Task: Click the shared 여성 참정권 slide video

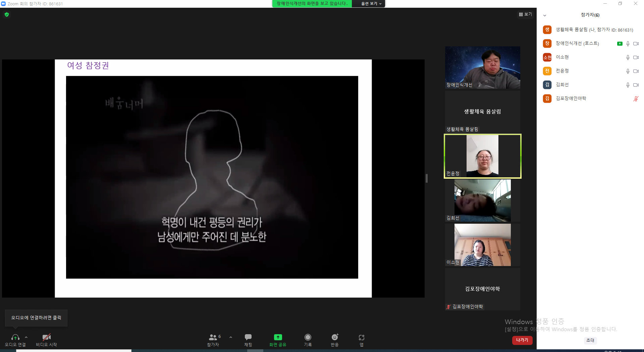Action: click(212, 177)
